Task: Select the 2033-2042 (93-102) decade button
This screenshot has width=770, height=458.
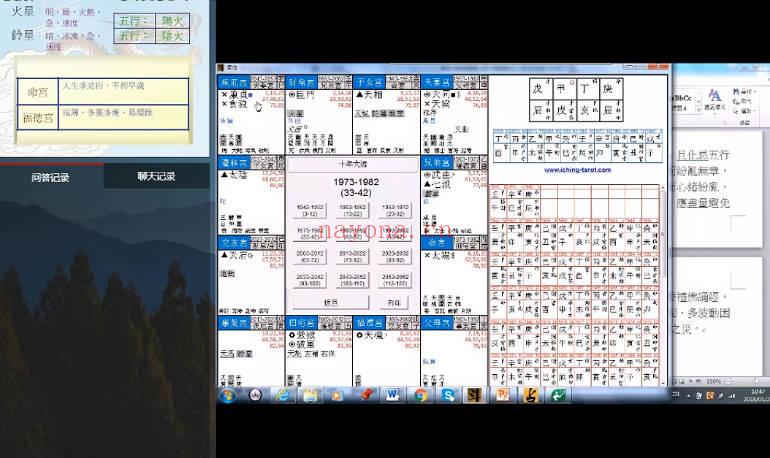Action: click(310, 280)
